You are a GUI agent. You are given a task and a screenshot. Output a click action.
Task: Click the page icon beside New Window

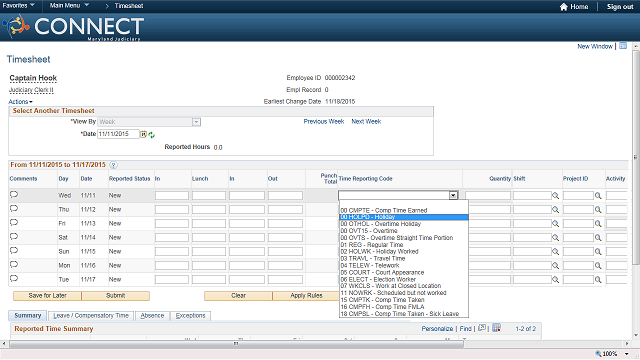click(x=623, y=46)
